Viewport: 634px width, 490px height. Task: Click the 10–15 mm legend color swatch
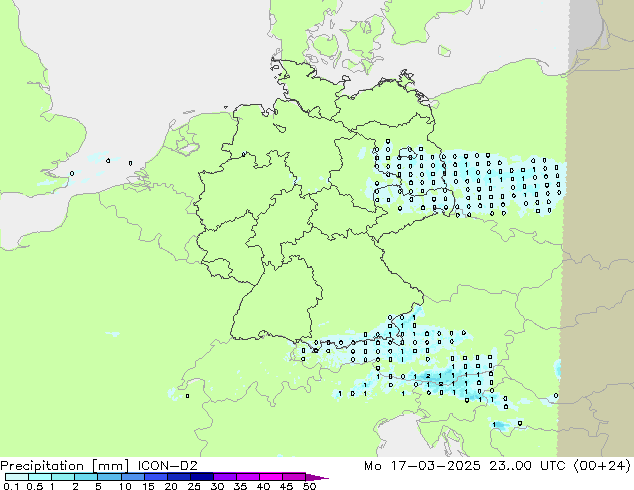(133, 477)
